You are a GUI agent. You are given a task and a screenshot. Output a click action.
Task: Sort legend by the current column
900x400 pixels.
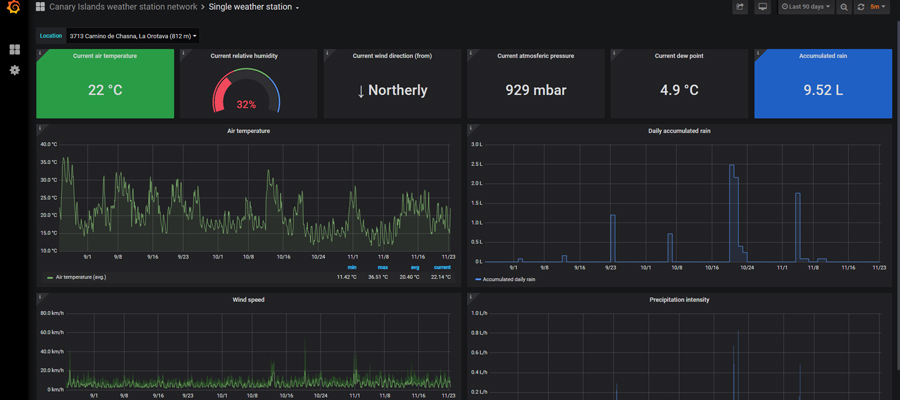tap(442, 267)
